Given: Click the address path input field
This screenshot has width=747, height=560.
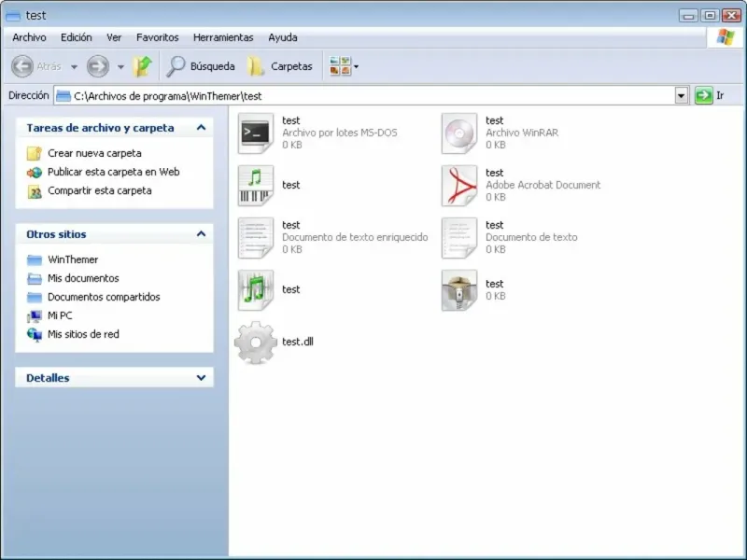Looking at the screenshot, I should 364,96.
